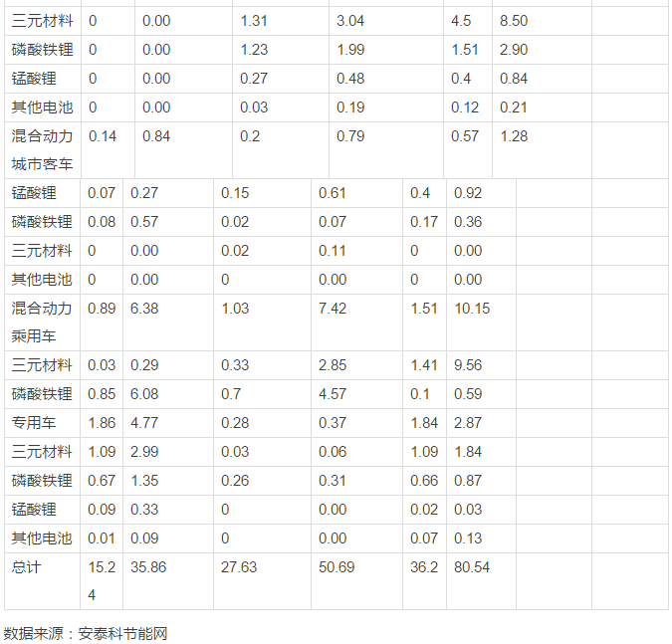This screenshot has width=672, height=644.
Task: Click the 2.99 table cell
Action: (x=144, y=453)
